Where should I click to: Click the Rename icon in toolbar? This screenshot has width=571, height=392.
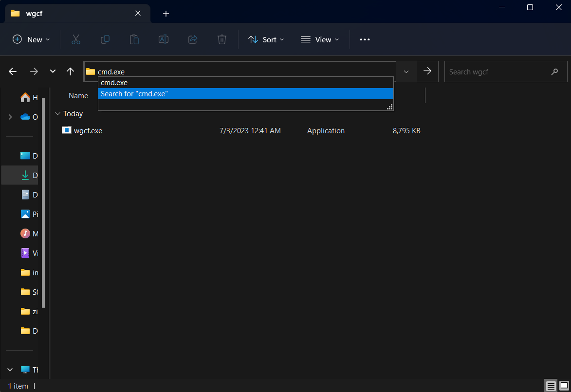coord(164,40)
